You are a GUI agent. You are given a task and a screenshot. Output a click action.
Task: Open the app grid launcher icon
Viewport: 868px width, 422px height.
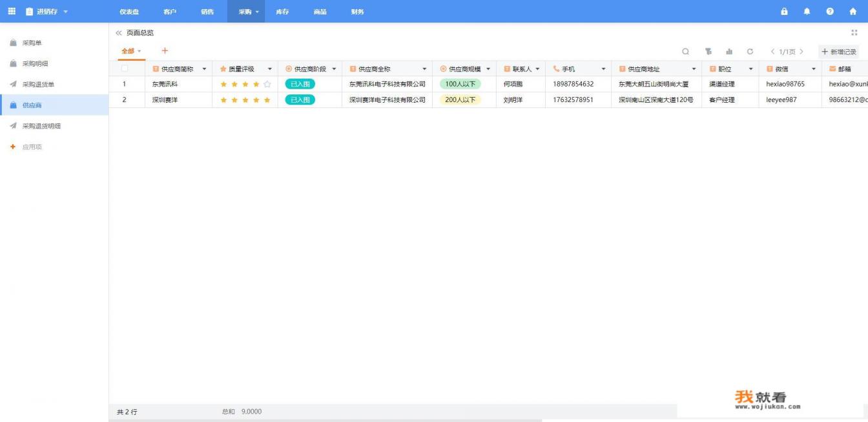[11, 12]
